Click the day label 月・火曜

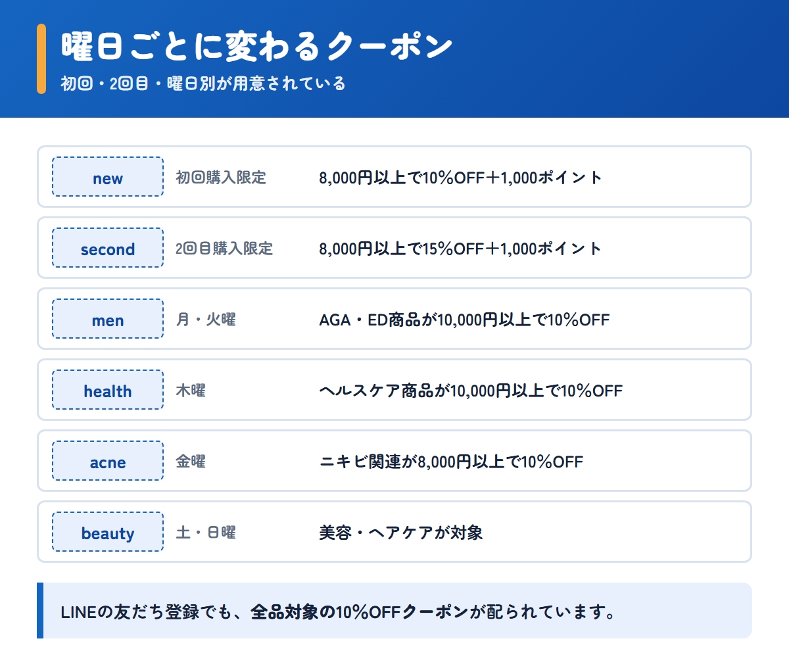pyautogui.click(x=206, y=320)
